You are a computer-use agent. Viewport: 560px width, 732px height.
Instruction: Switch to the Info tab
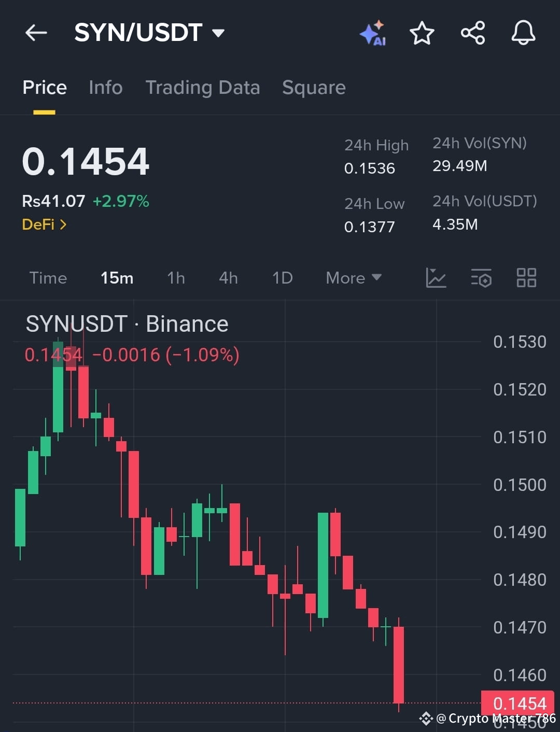click(x=106, y=88)
